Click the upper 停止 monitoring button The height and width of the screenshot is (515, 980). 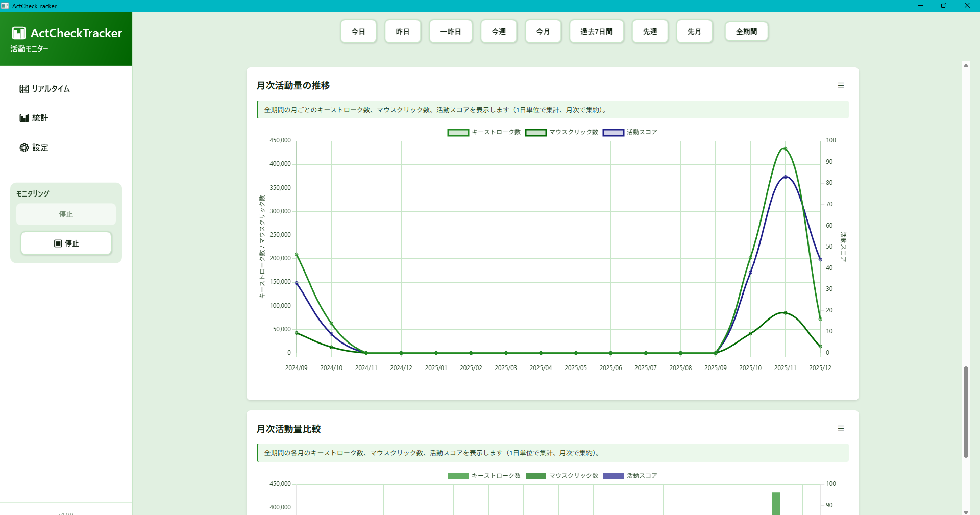(66, 214)
